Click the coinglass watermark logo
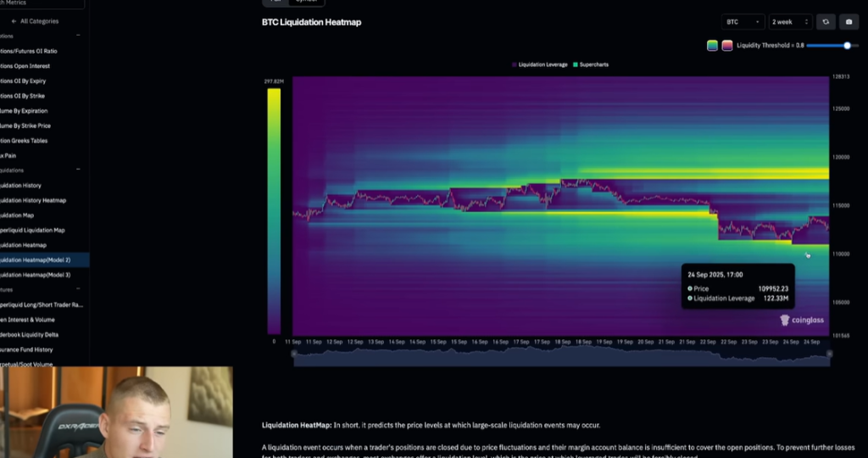 pos(801,321)
